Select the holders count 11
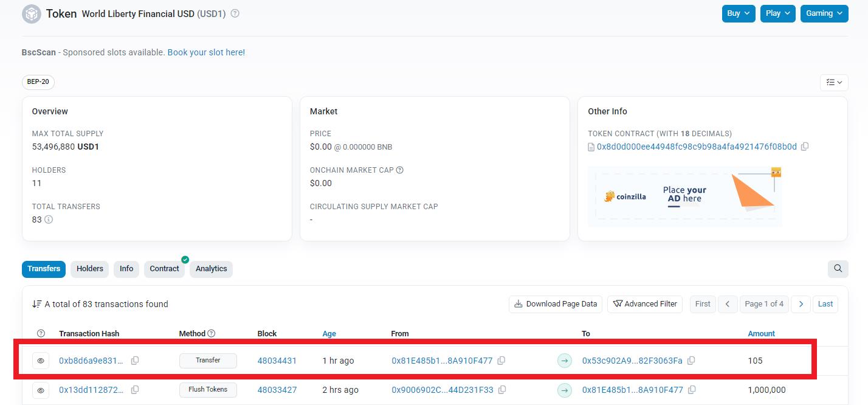This screenshot has height=405, width=868. (36, 183)
